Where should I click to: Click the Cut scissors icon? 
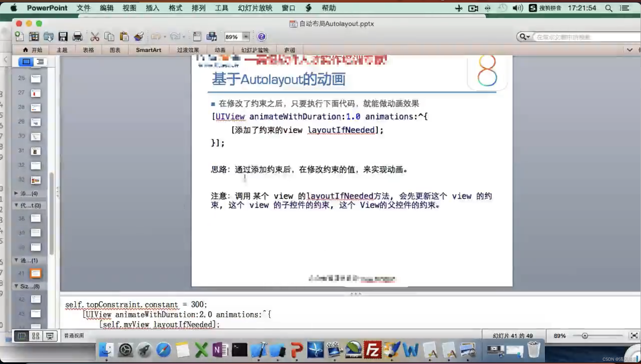pyautogui.click(x=94, y=37)
